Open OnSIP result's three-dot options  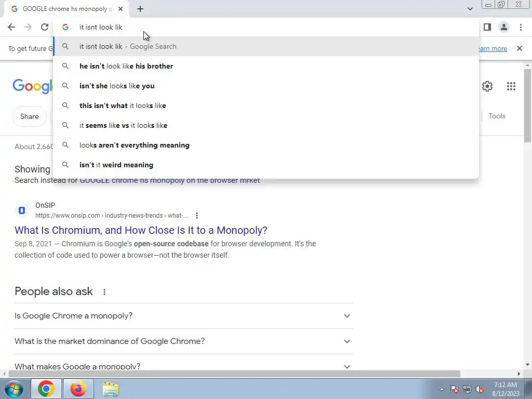pyautogui.click(x=197, y=216)
